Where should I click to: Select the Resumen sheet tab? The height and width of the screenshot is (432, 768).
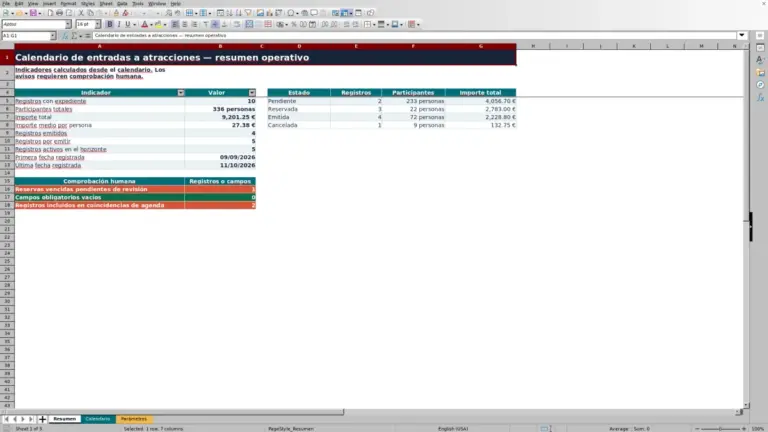tap(65, 419)
